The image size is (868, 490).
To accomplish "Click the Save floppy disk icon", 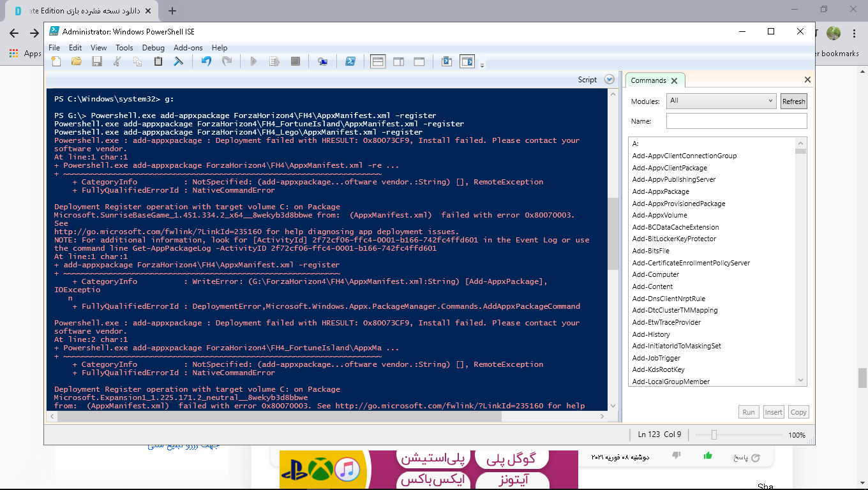I will (x=97, y=62).
